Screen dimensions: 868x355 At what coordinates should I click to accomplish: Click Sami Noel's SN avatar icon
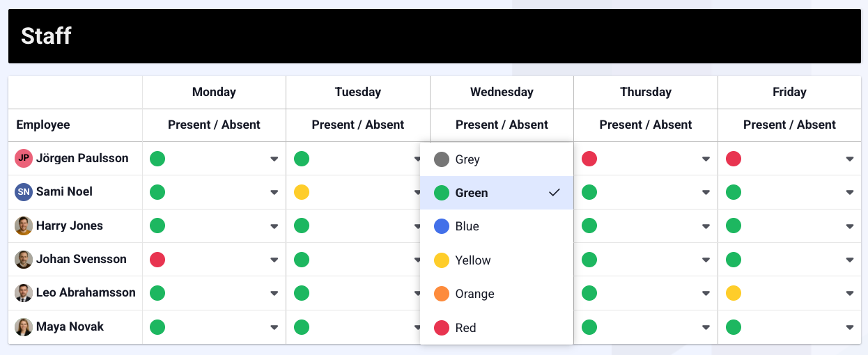tap(24, 192)
